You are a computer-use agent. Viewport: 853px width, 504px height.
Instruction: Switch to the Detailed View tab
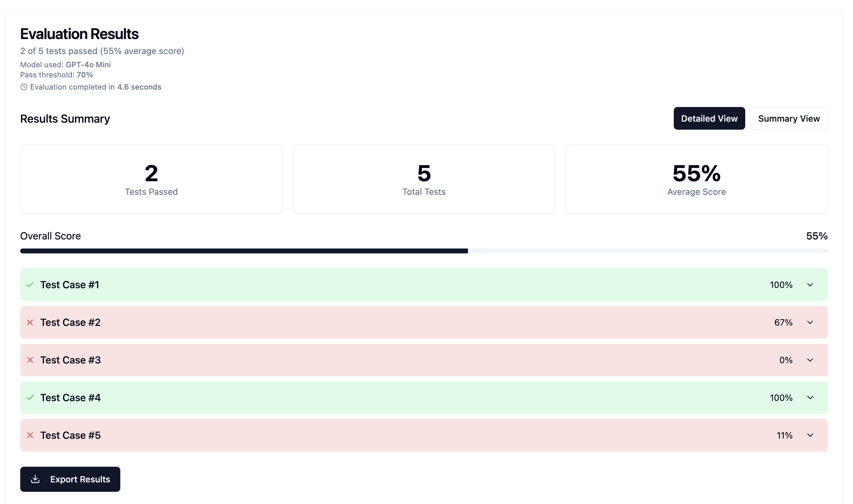point(709,119)
